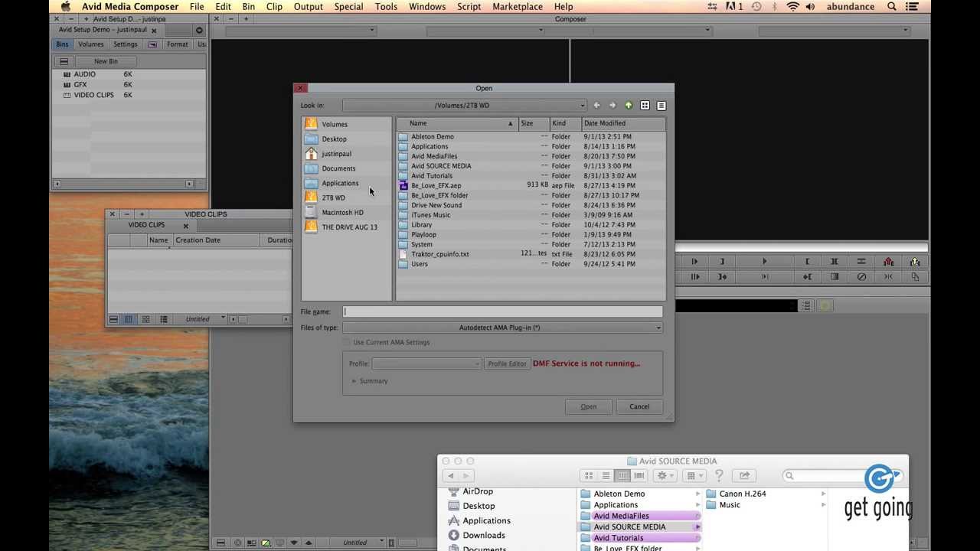Image resolution: width=980 pixels, height=551 pixels.
Task: Click the Composer icon of two overlapping pages
Action: pos(915,277)
